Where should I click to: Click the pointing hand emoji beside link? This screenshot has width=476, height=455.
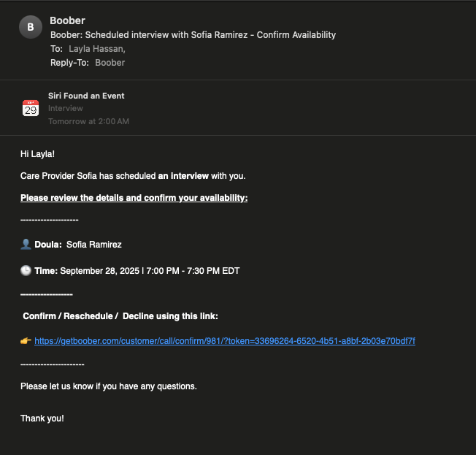pos(26,341)
